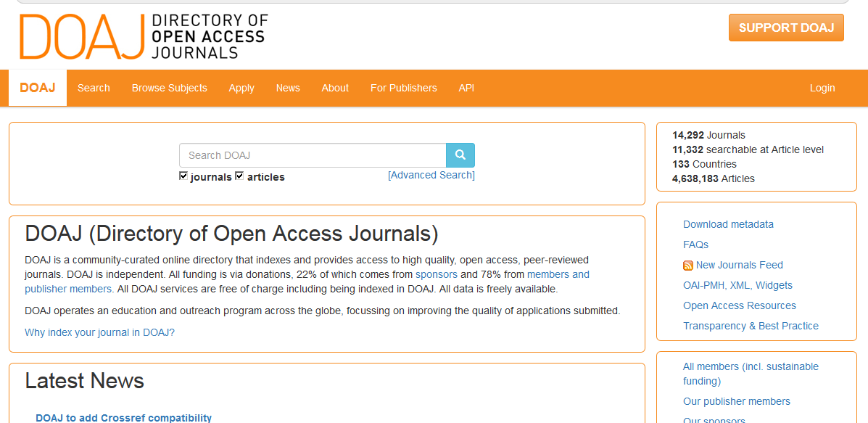
Task: Click into the Search DOAJ field
Action: tap(312, 155)
